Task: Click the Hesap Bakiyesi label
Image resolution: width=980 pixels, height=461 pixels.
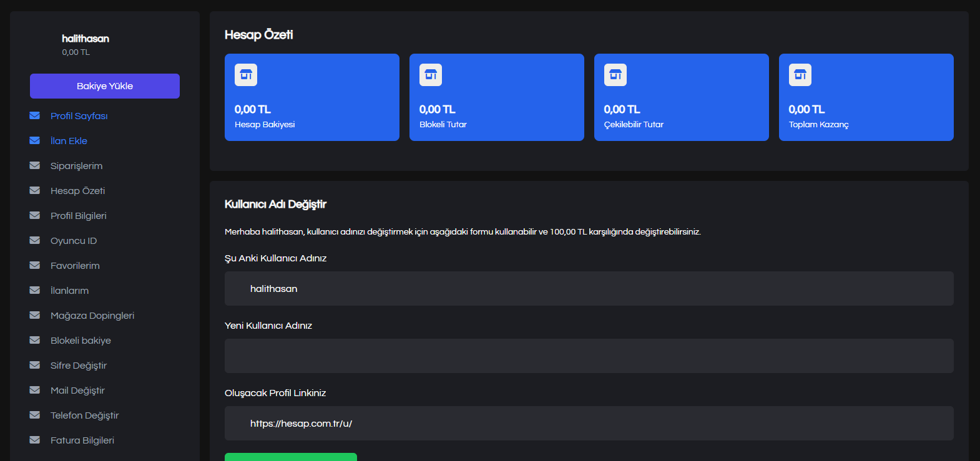Action: [x=265, y=125]
